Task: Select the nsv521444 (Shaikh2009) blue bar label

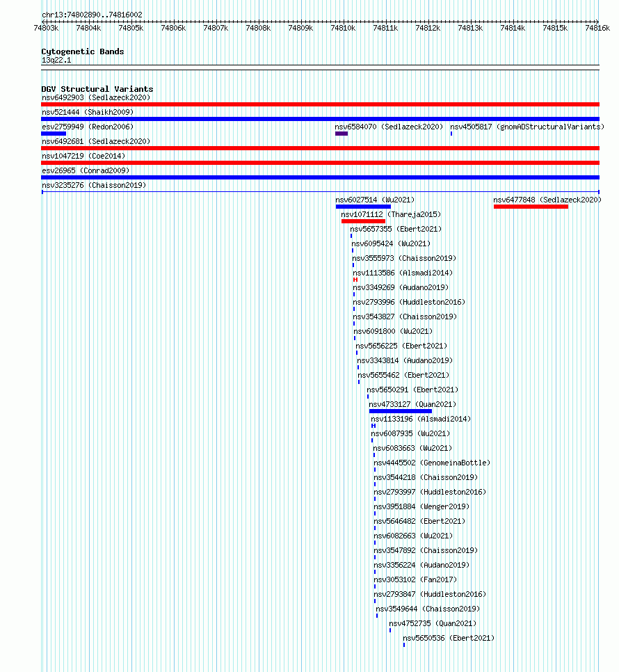Action: [88, 112]
